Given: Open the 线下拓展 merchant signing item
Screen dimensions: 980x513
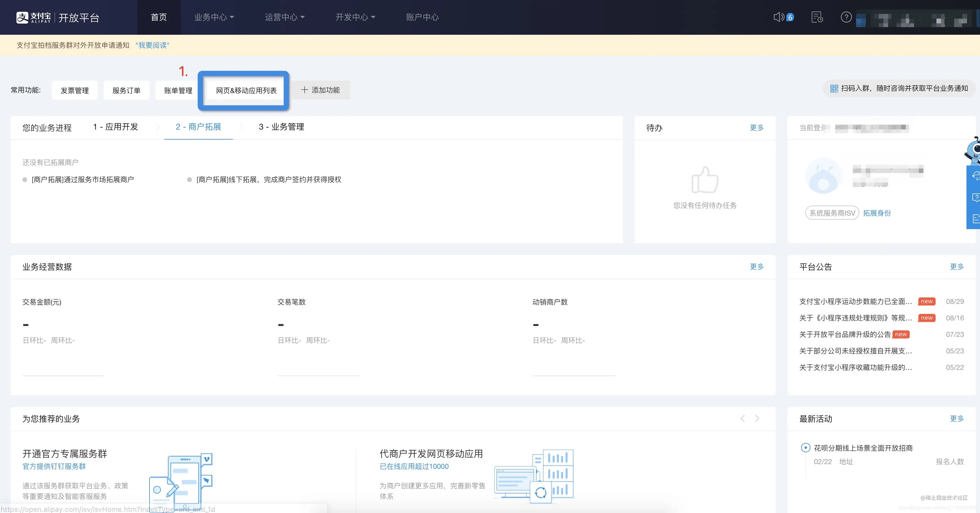Looking at the screenshot, I should click(x=269, y=179).
